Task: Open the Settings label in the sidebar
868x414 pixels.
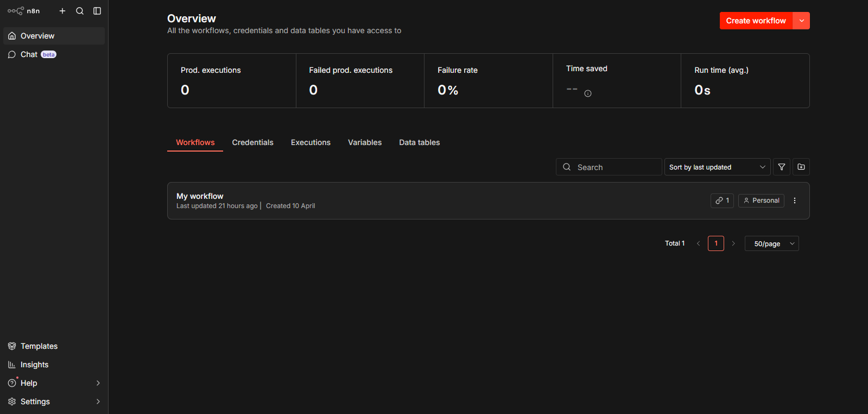Action: [35, 402]
